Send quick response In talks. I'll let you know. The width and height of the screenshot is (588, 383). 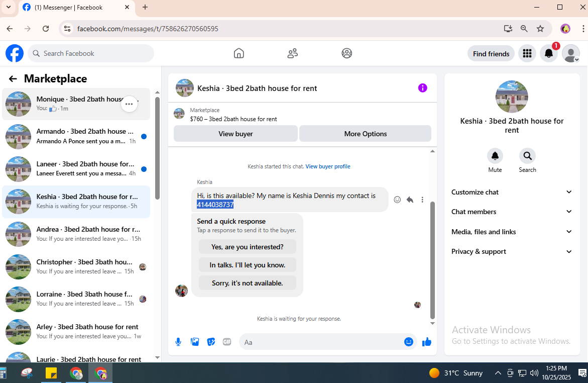pos(248,265)
